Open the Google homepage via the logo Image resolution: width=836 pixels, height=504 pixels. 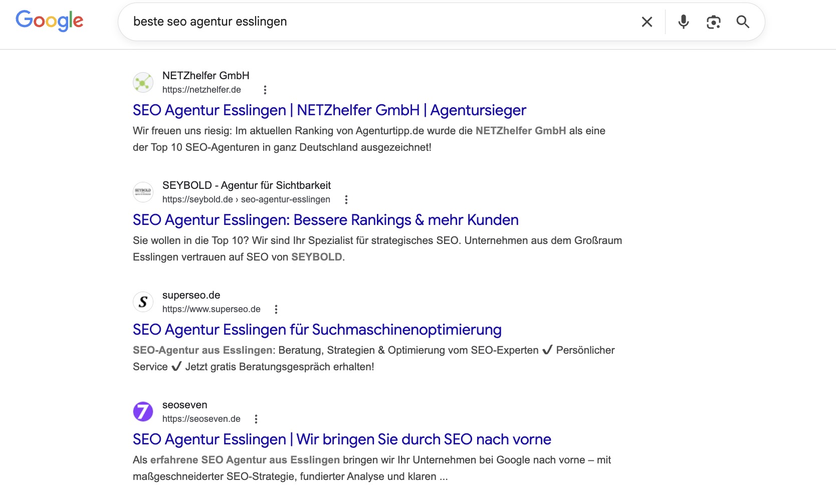pyautogui.click(x=50, y=21)
